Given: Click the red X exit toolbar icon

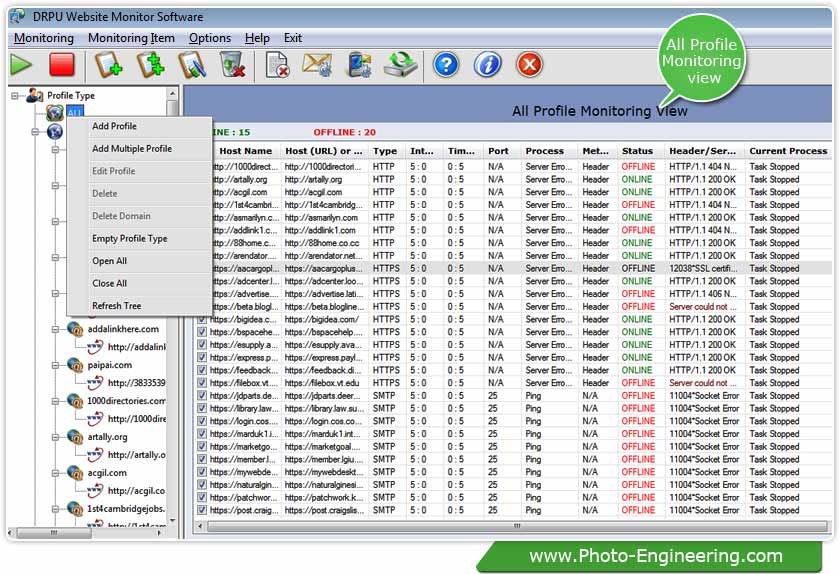Looking at the screenshot, I should click(529, 65).
